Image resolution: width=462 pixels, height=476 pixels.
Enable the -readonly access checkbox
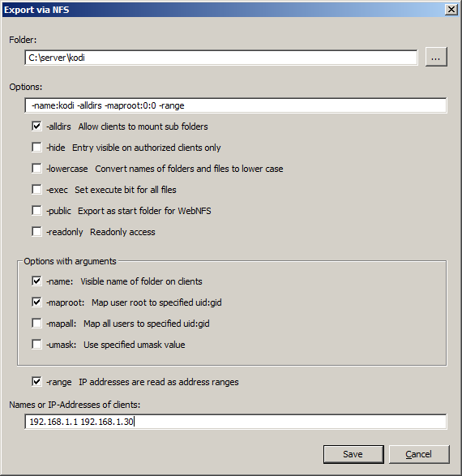(x=36, y=232)
